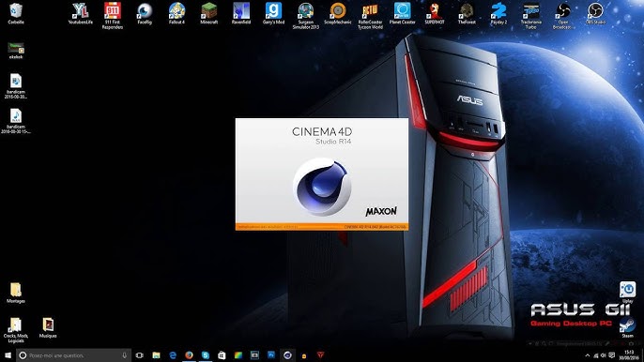Select the RollerCoaster Tycoon World shortcut

[370, 16]
